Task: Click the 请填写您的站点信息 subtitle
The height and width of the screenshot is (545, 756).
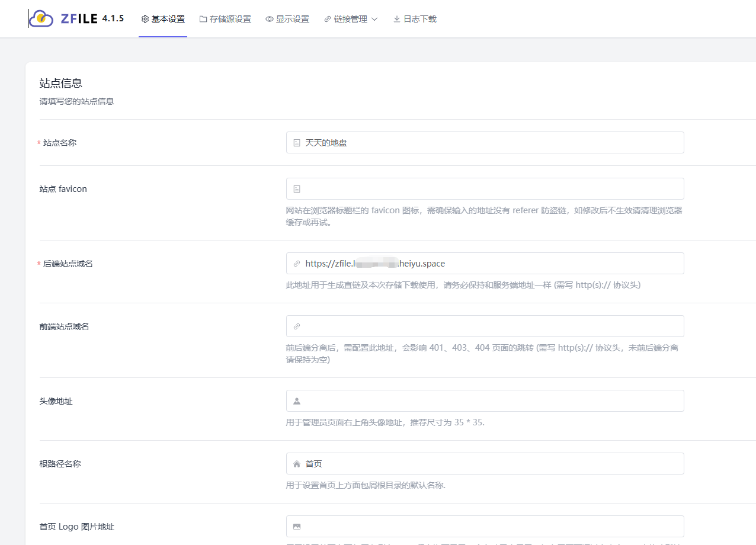Action: click(x=76, y=101)
